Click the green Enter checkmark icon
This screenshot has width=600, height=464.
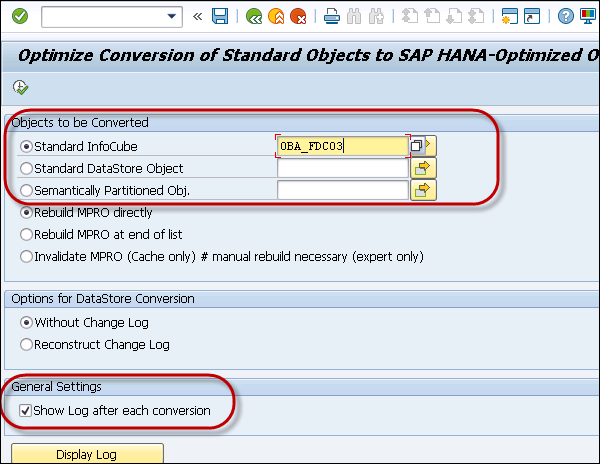pos(20,17)
